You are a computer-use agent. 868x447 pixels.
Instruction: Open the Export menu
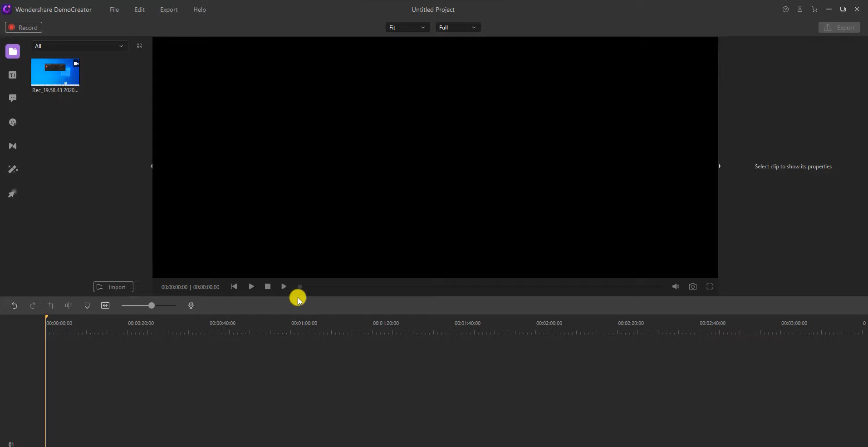tap(169, 10)
